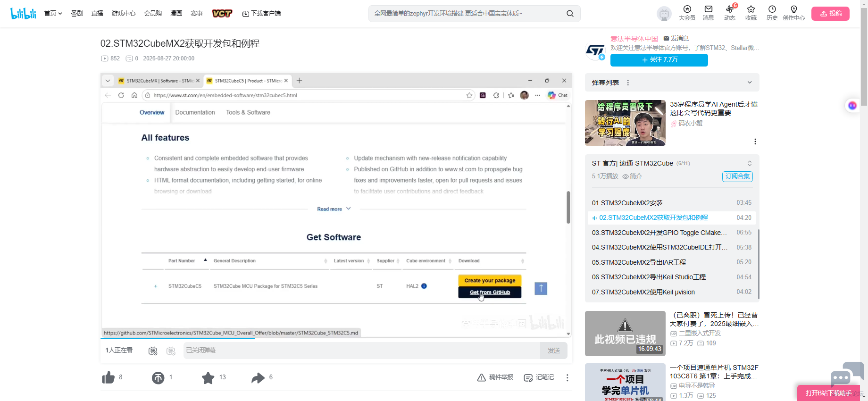
Task: Open danmaku settings icon
Action: click(x=171, y=351)
